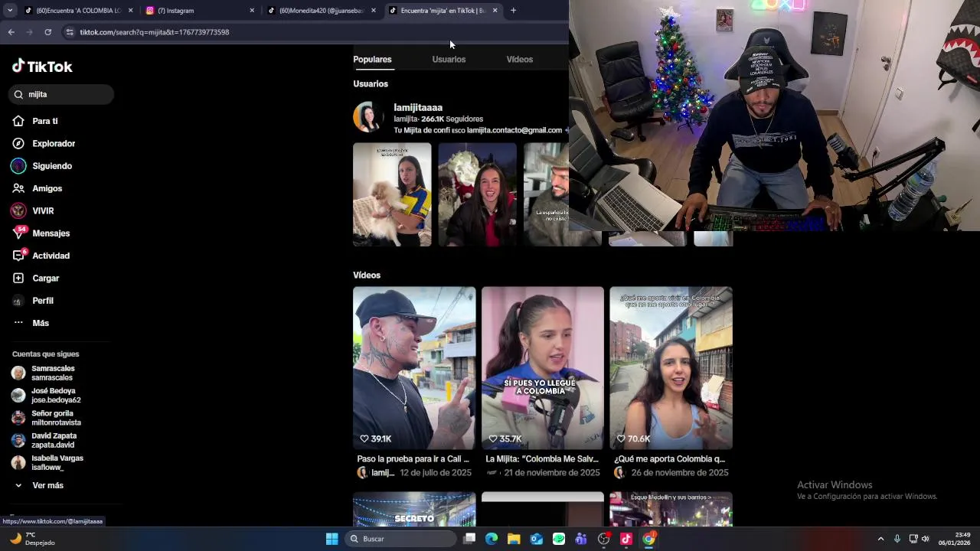Image resolution: width=980 pixels, height=551 pixels.
Task: Close the Instagram tab
Action: 252,11
